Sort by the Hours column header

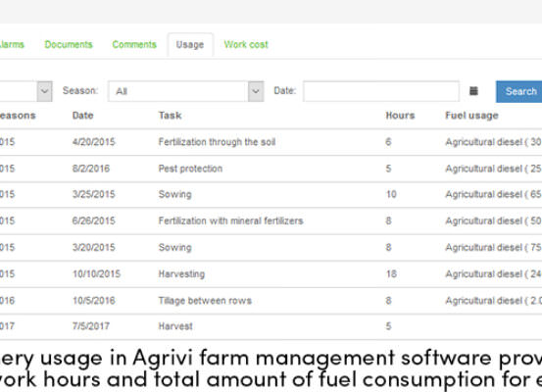coord(400,116)
